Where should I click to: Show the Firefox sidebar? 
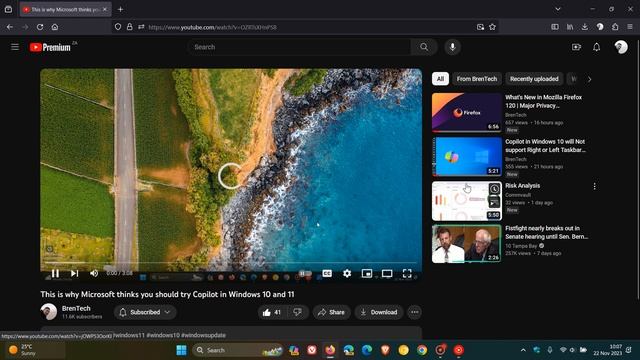click(555, 27)
